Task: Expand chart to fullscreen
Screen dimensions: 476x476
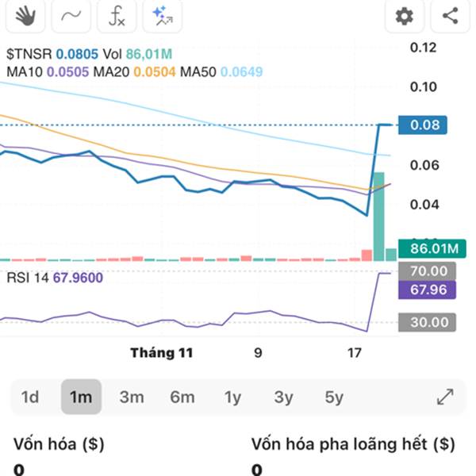Action: coord(445,397)
